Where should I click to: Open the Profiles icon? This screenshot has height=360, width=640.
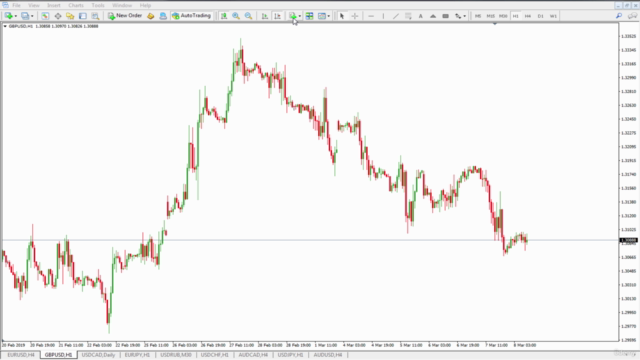click(25, 16)
